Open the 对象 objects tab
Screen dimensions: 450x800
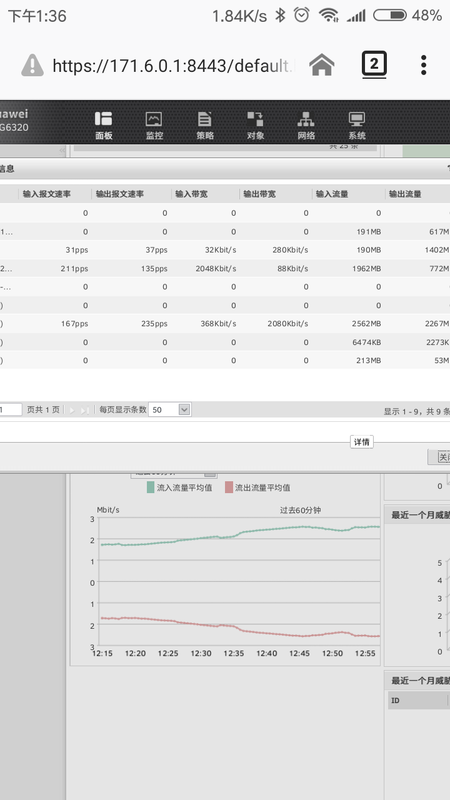tap(255, 126)
